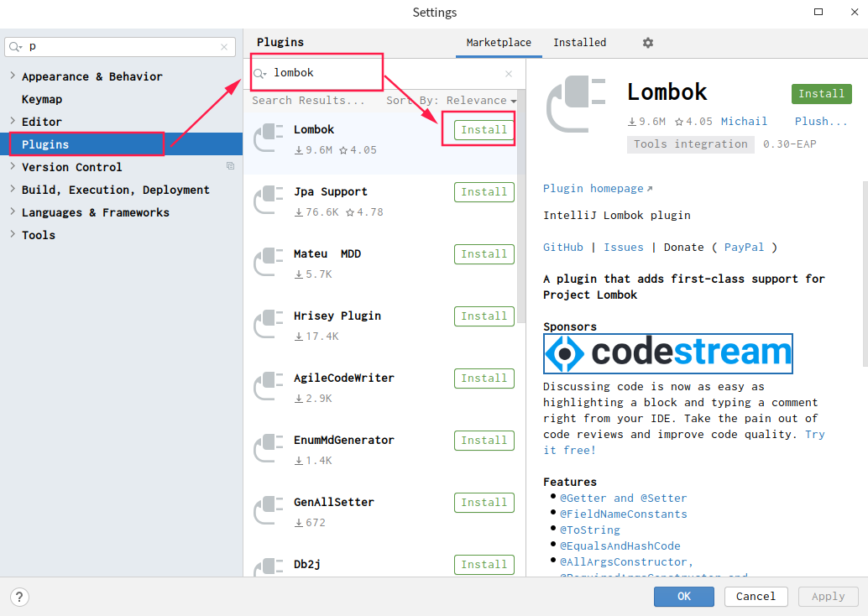The height and width of the screenshot is (616, 868).
Task: Open the @EqualsAndHashCode feature link
Action: tap(620, 546)
